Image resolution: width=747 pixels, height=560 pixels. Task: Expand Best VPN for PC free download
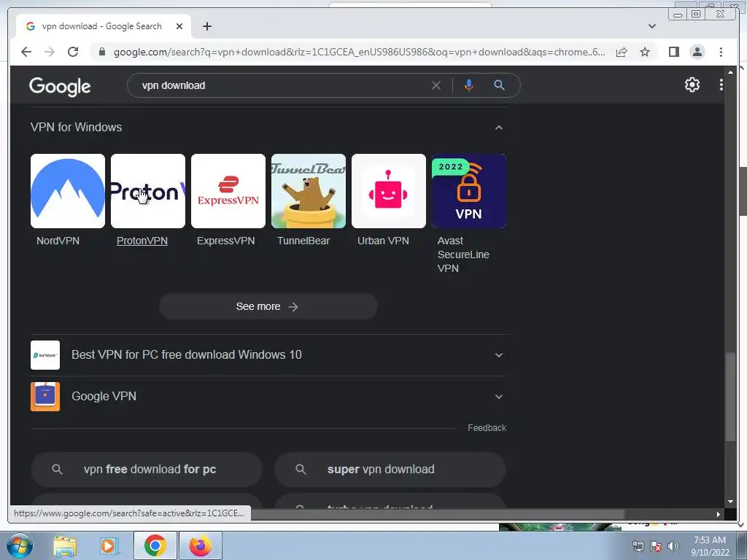click(x=268, y=355)
